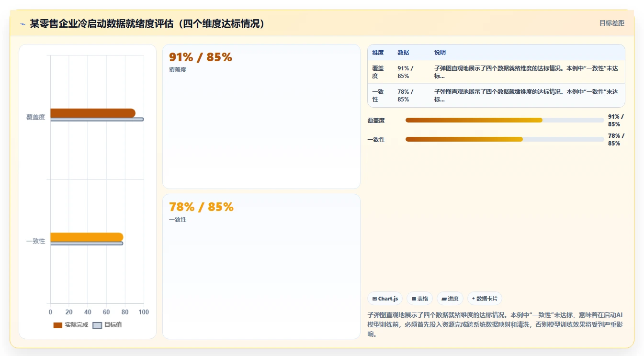Select the Chart.js tag chip
Screen dimensions: 644x356
pos(385,299)
